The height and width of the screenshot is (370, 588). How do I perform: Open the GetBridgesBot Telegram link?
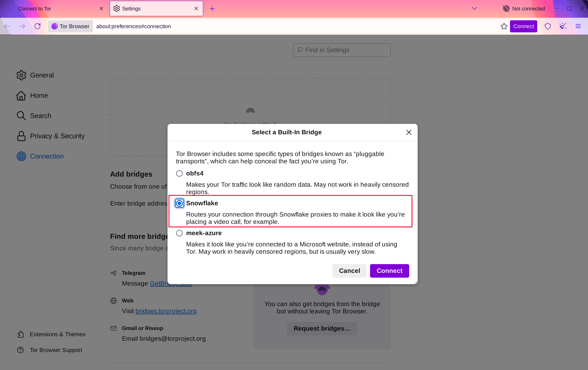171,284
